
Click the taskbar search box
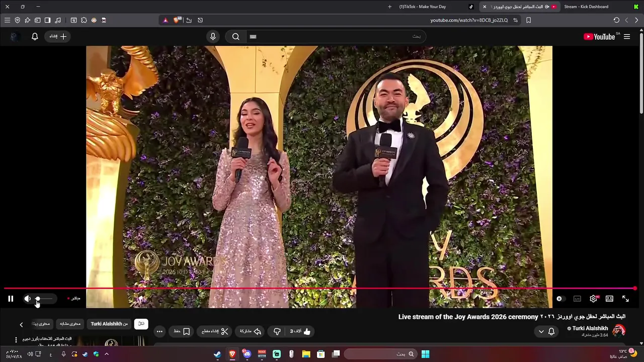pos(380,354)
